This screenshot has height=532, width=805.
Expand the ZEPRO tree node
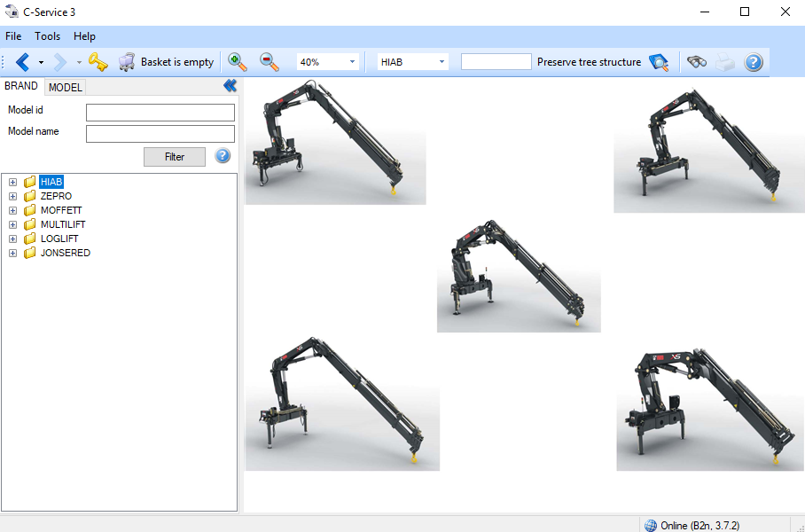[x=12, y=197]
